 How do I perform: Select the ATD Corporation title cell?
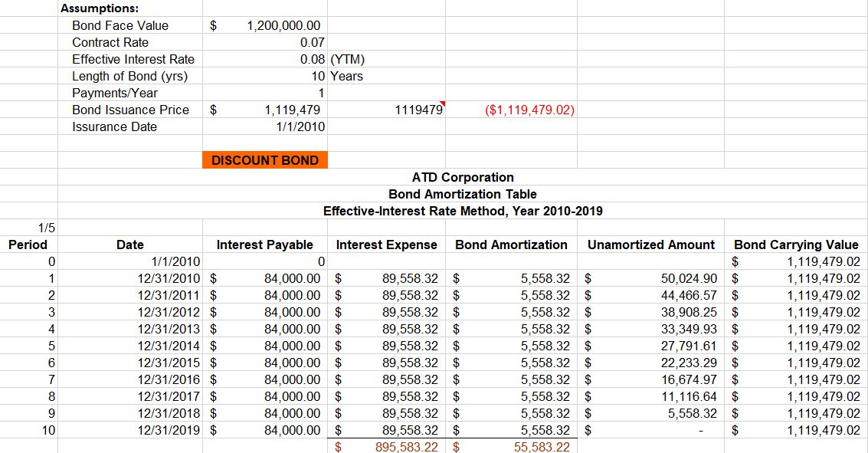click(x=462, y=177)
